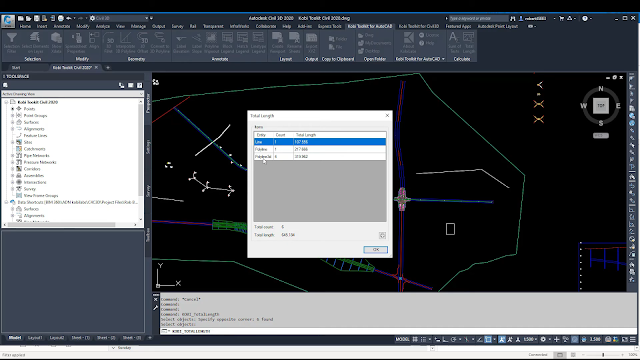
Task: Click the Rename Sheets tool
Action: [x=294, y=42]
